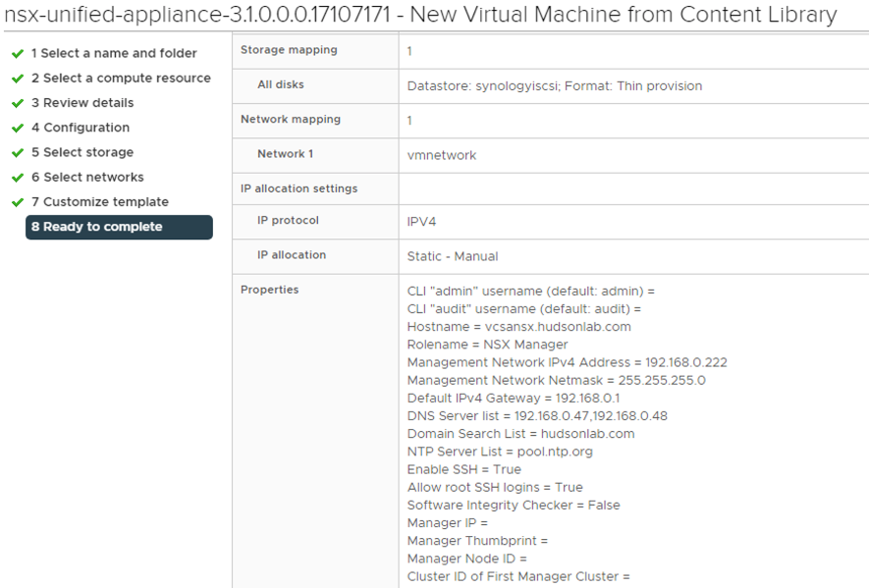Click the green checkmark beside Select a compute resource

pyautogui.click(x=18, y=79)
